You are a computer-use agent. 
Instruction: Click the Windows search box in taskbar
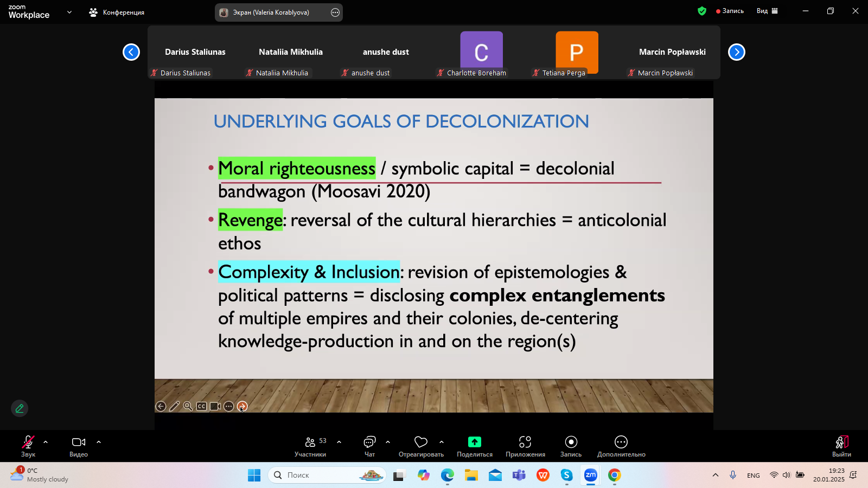pos(327,475)
